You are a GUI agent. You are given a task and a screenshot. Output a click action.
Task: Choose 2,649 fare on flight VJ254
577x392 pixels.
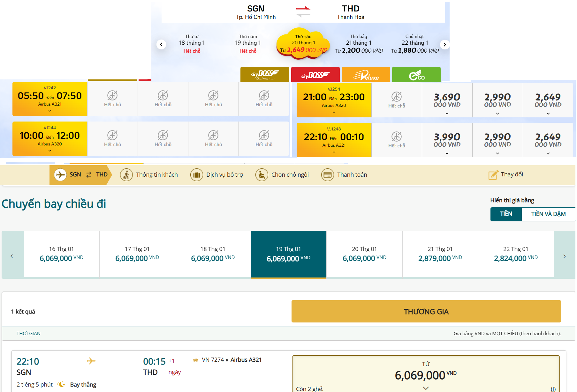(548, 100)
